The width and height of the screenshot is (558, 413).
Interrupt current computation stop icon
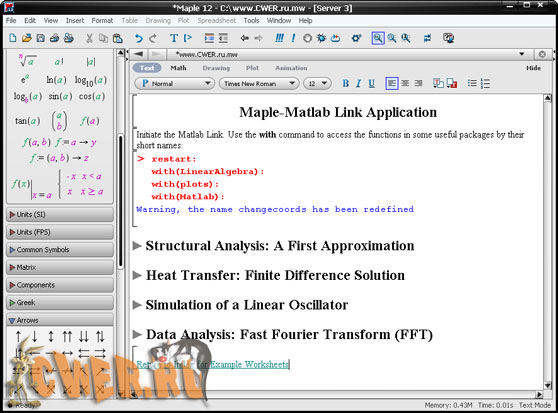pos(307,38)
